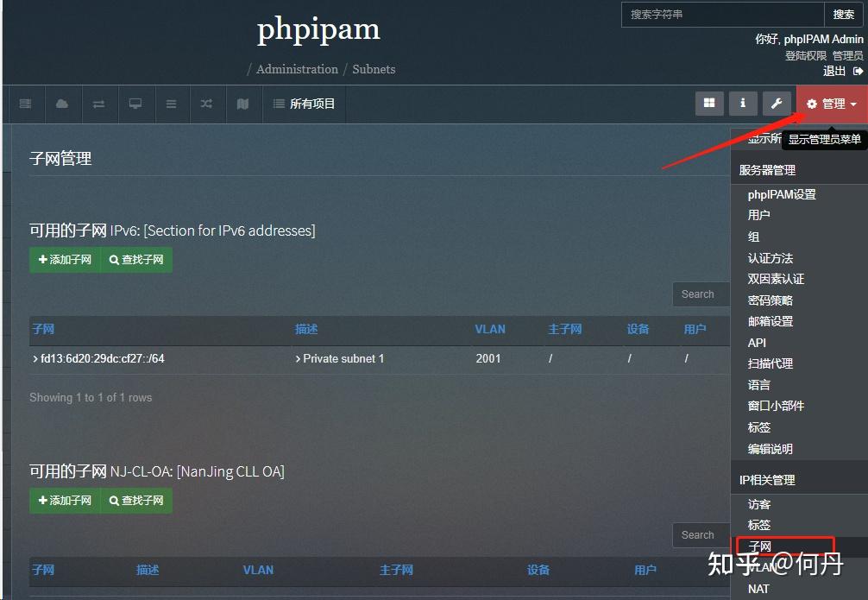868x600 pixels.
Task: Sort IPv6 table by 设备 column
Action: pos(638,329)
